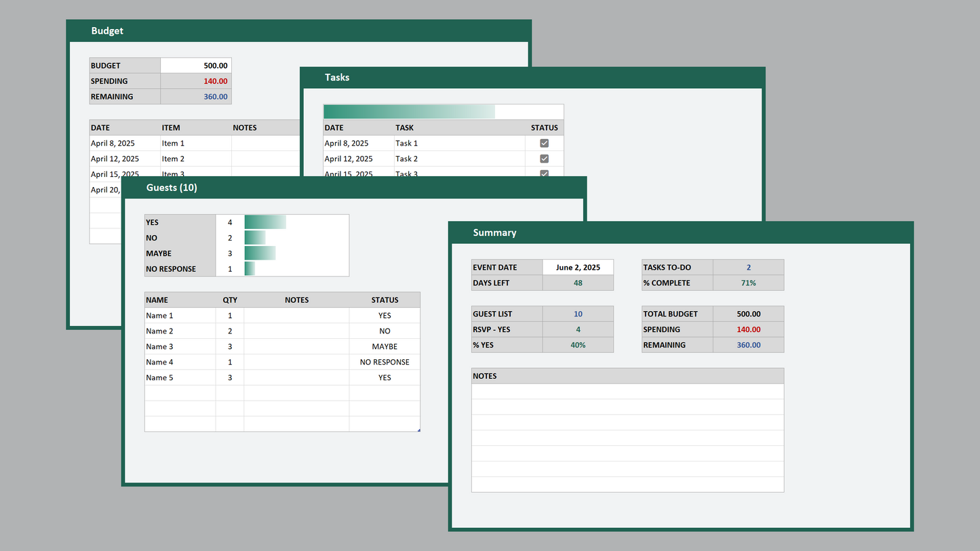The image size is (980, 551).
Task: Toggle the Task 2 status checkbox
Action: click(x=544, y=159)
